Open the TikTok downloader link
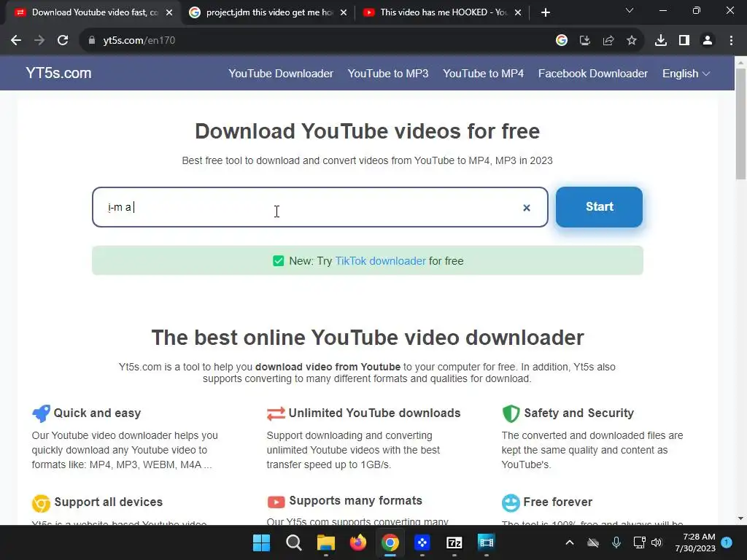 (380, 261)
